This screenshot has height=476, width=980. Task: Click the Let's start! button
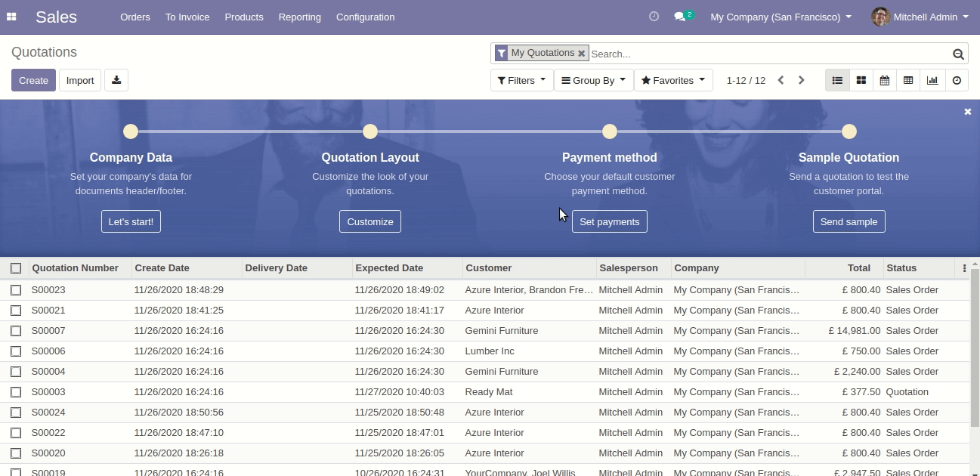pos(131,221)
